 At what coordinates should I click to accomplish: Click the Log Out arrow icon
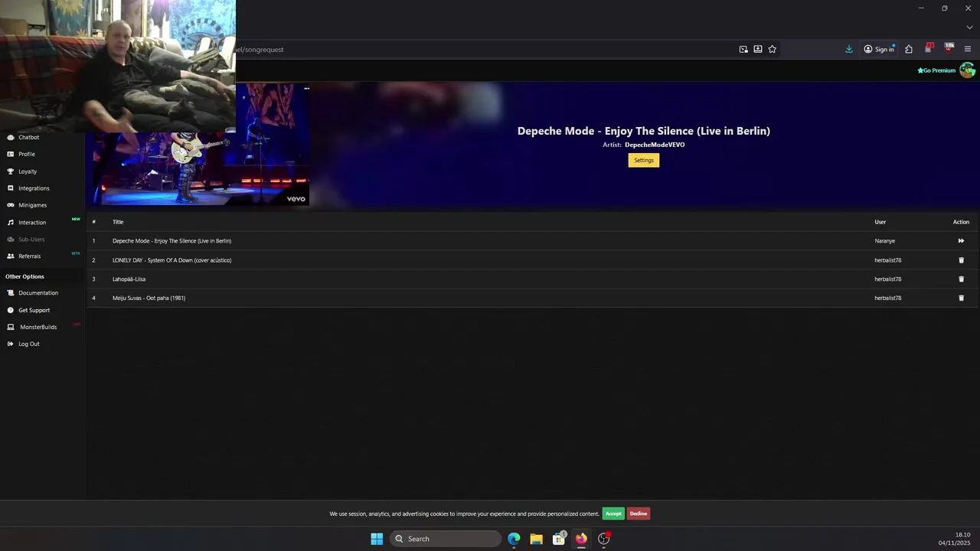click(x=11, y=344)
